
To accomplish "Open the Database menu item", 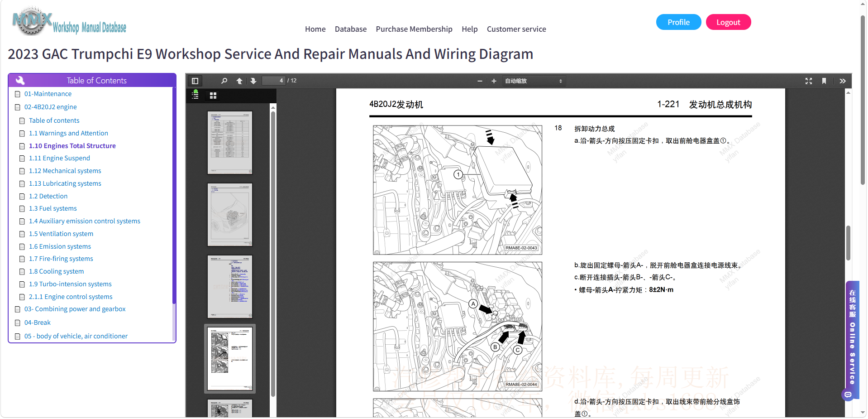I will coord(351,29).
